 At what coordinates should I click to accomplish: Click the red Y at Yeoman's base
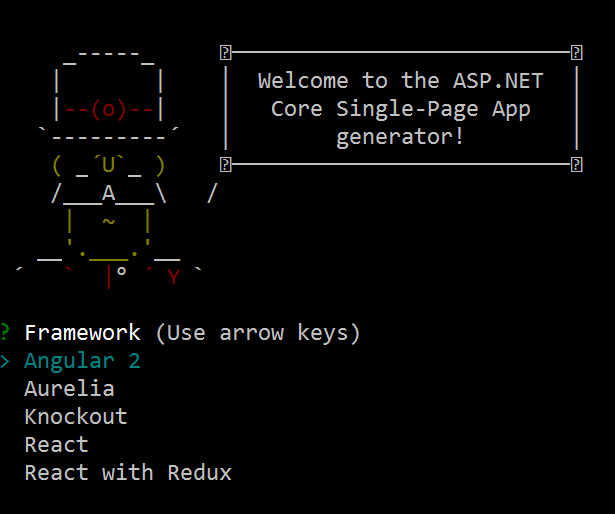coord(173,277)
